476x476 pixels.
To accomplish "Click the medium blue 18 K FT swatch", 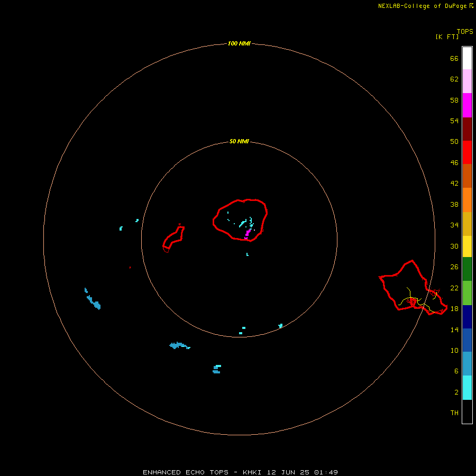I will 467,340.
